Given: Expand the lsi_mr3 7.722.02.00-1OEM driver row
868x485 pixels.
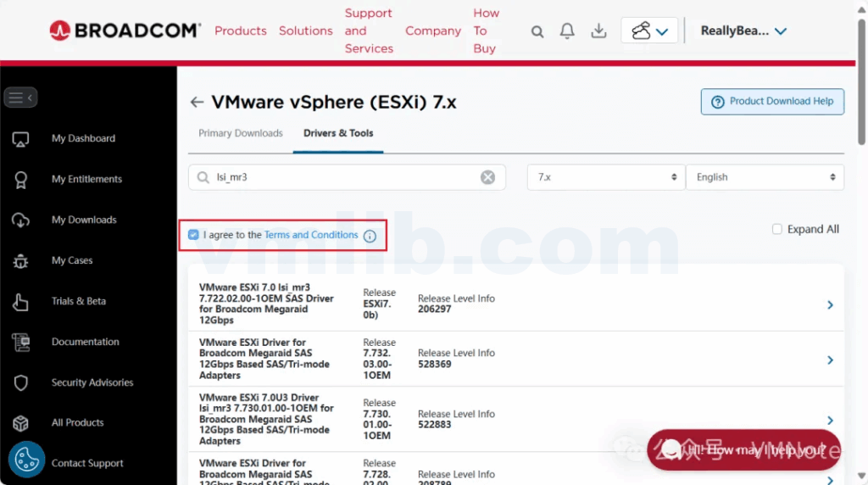Looking at the screenshot, I should tap(830, 304).
